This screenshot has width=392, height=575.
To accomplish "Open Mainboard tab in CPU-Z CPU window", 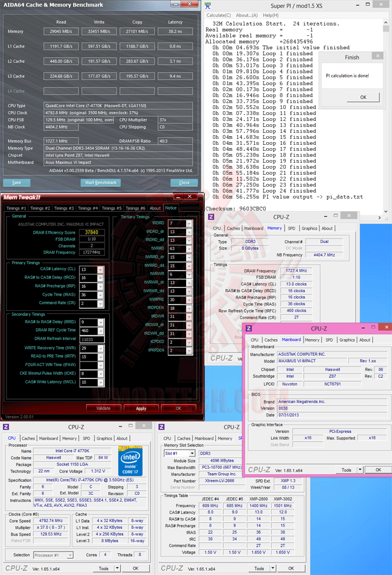I will [48, 438].
